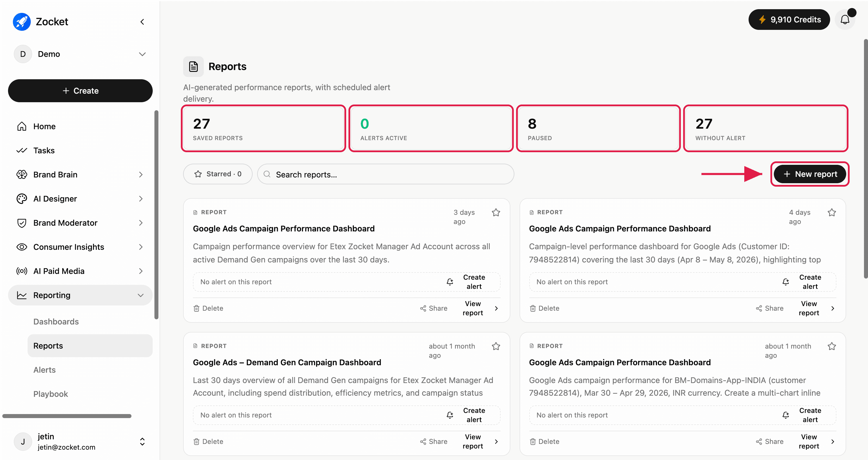
Task: View report from 3 days ago
Action: [480, 308]
